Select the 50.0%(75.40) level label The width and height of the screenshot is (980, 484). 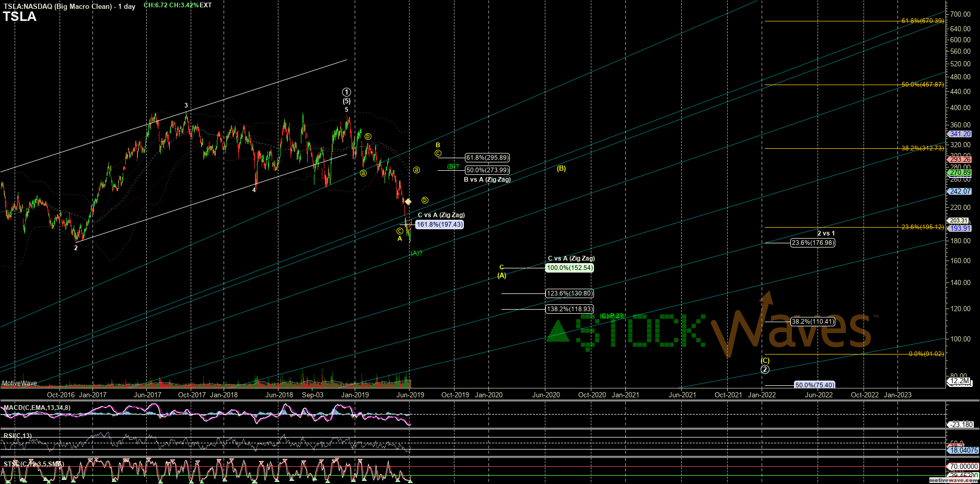coord(814,385)
